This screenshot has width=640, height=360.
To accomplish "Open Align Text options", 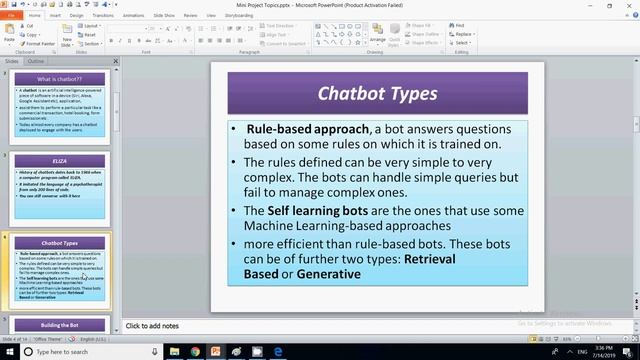I will pos(274,35).
